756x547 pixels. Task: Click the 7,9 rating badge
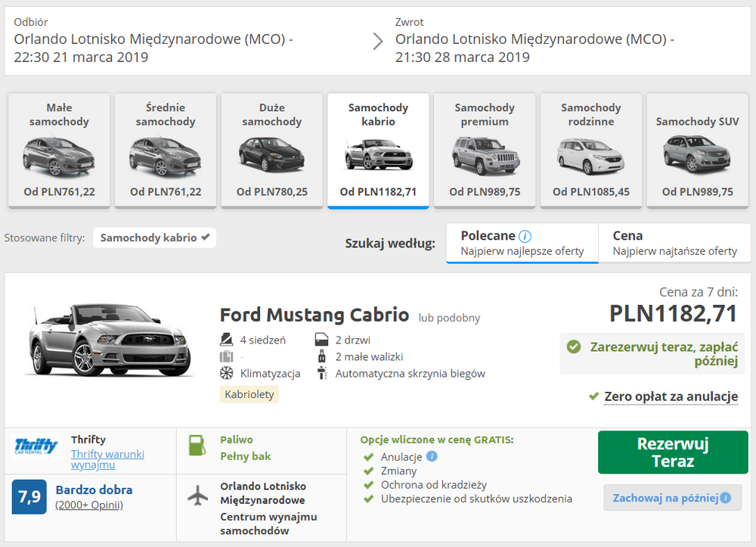click(x=29, y=496)
